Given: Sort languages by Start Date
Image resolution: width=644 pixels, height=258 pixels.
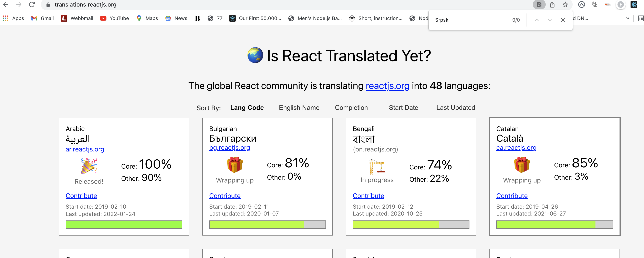Looking at the screenshot, I should tap(404, 108).
